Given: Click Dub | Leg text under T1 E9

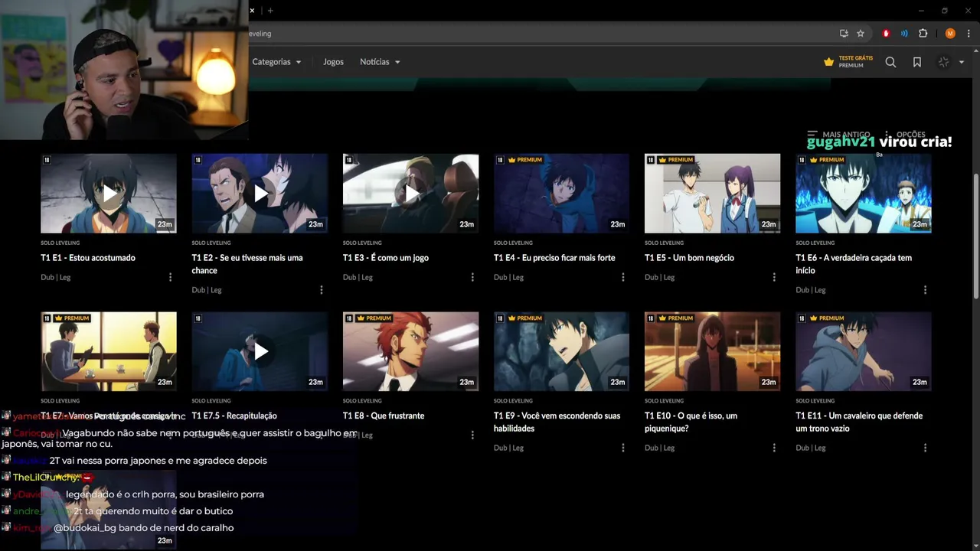Looking at the screenshot, I should [x=508, y=448].
